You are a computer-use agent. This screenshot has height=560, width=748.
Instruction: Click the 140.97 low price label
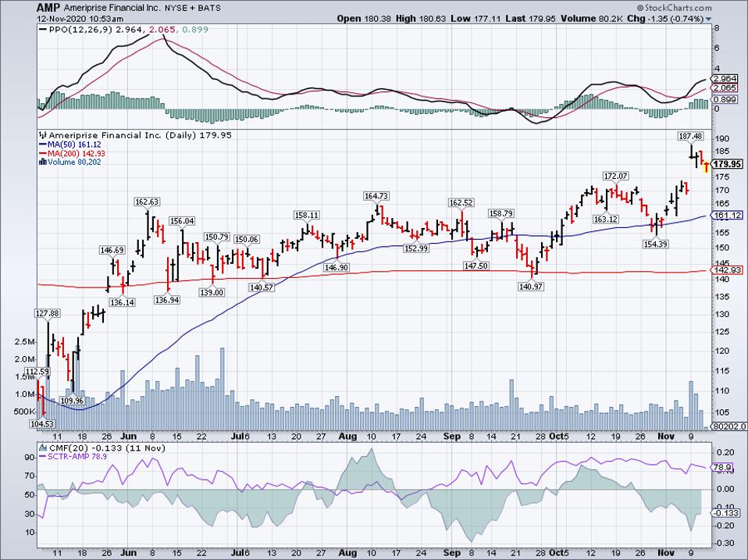tap(531, 287)
